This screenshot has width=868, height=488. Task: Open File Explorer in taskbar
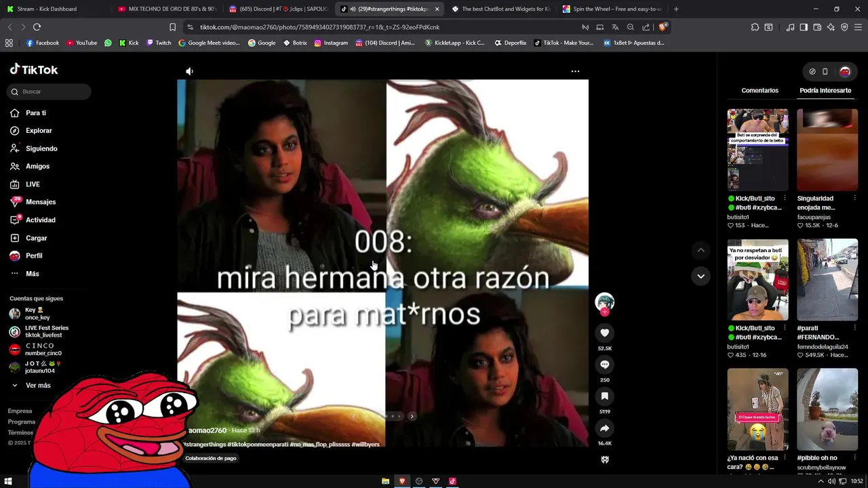[x=385, y=481]
